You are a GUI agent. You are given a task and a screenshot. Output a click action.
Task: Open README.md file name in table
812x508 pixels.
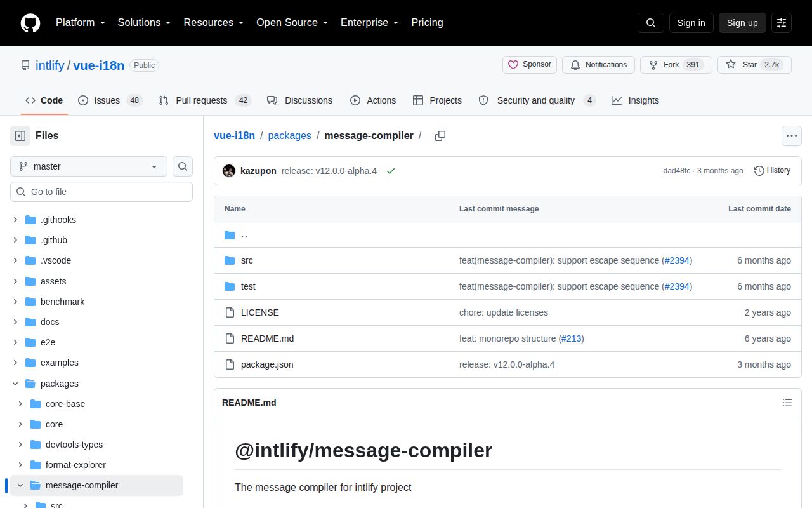tap(267, 338)
